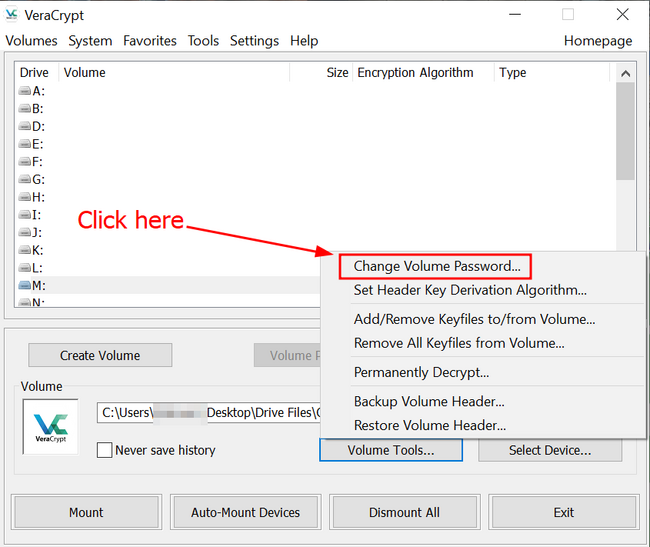Choose Permanently Decrypt menu entry

[421, 372]
